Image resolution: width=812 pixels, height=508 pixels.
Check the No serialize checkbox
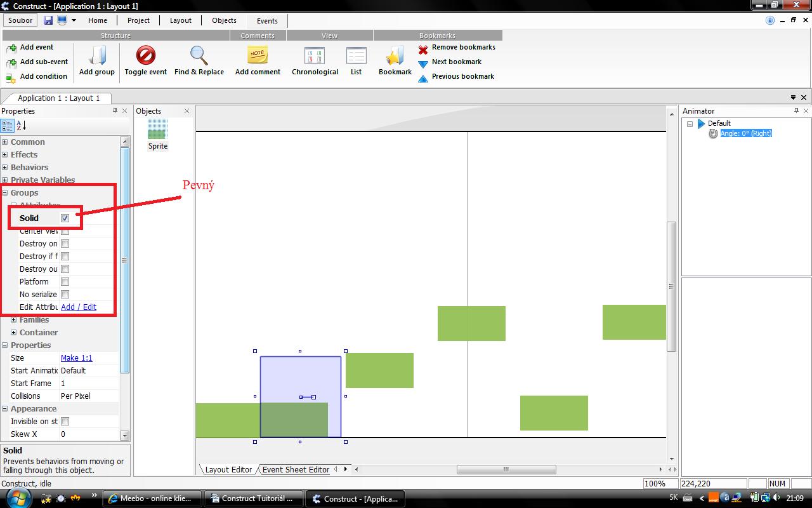point(65,294)
